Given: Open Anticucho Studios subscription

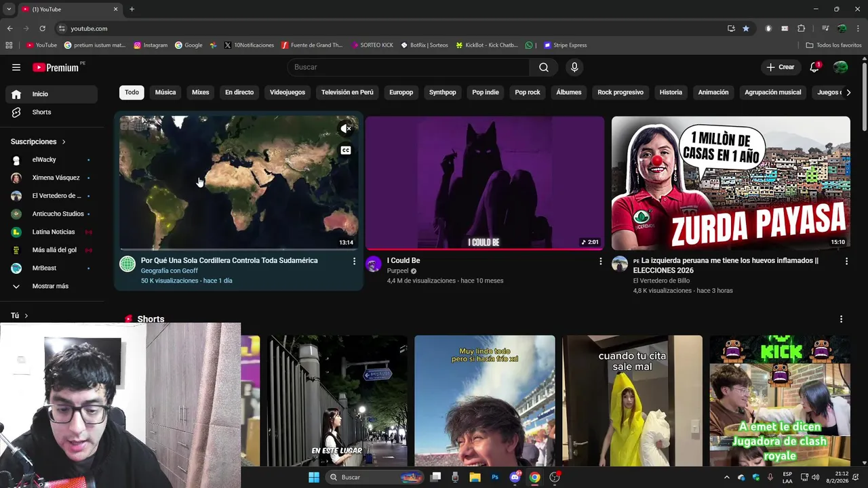Looking at the screenshot, I should [x=52, y=214].
